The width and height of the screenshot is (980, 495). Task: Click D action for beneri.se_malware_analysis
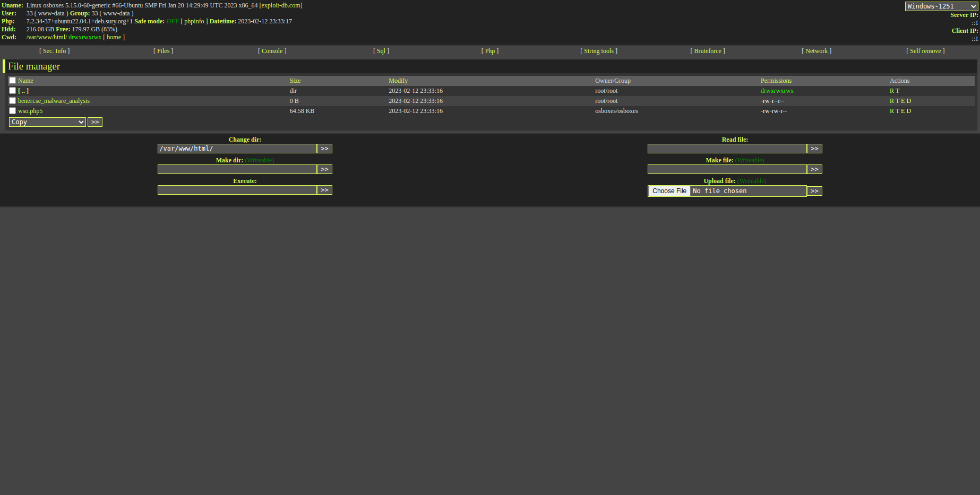pos(909,101)
